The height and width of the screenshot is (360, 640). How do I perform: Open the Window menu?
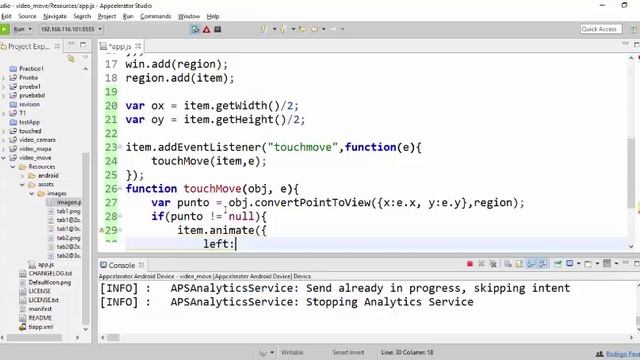coord(189,16)
